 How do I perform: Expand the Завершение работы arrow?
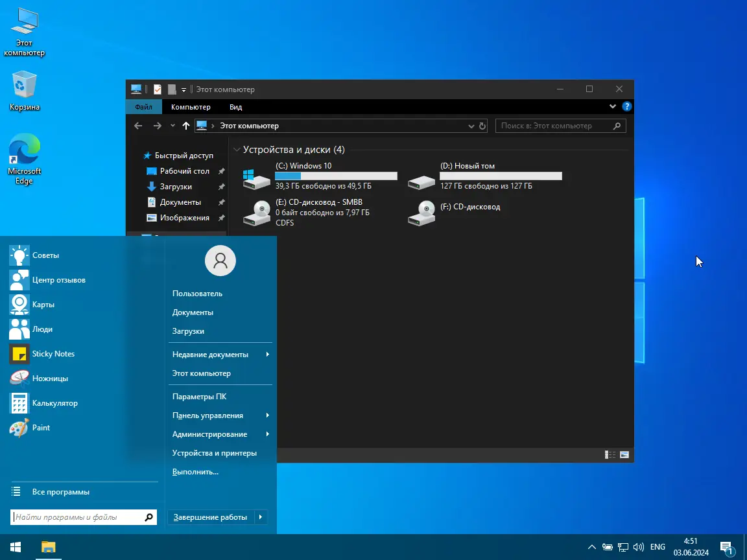(x=261, y=517)
